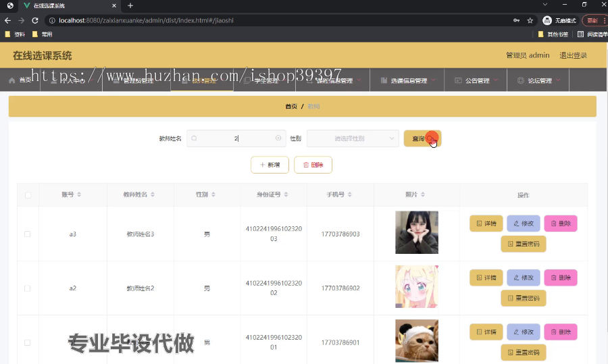Check the row for account a2
The width and height of the screenshot is (608, 364).
point(27,288)
